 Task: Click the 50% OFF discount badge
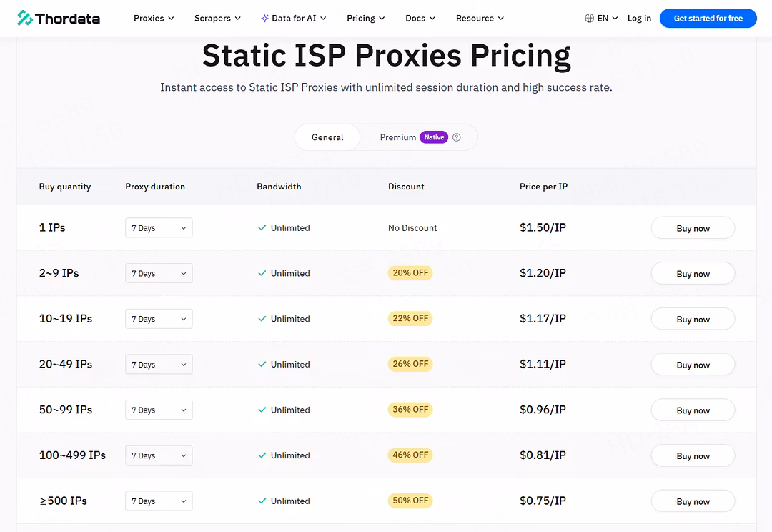tap(410, 501)
